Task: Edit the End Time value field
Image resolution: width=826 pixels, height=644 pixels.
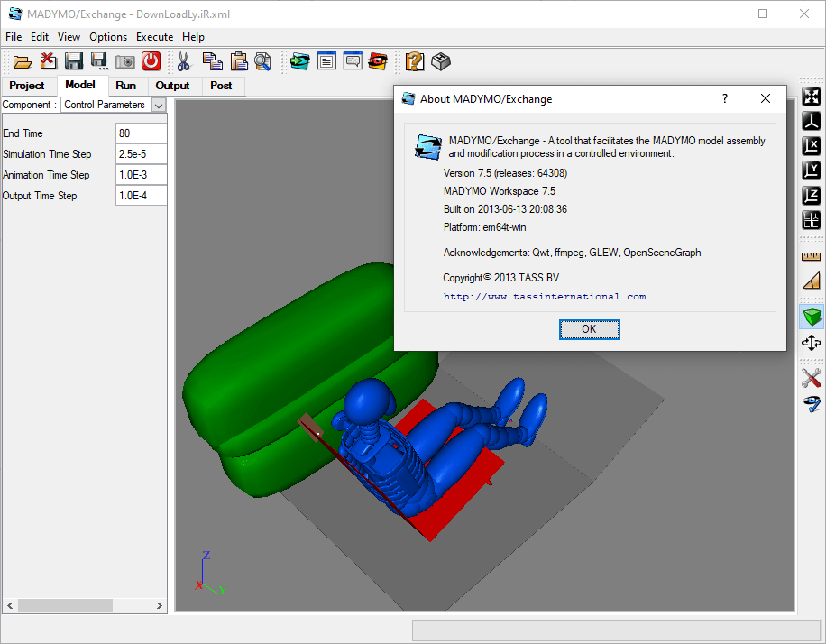Action: [x=141, y=133]
